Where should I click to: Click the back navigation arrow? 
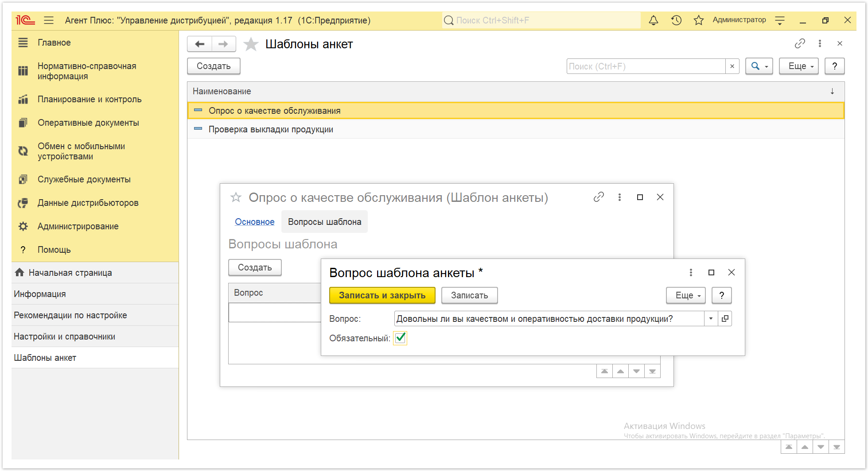pos(200,44)
